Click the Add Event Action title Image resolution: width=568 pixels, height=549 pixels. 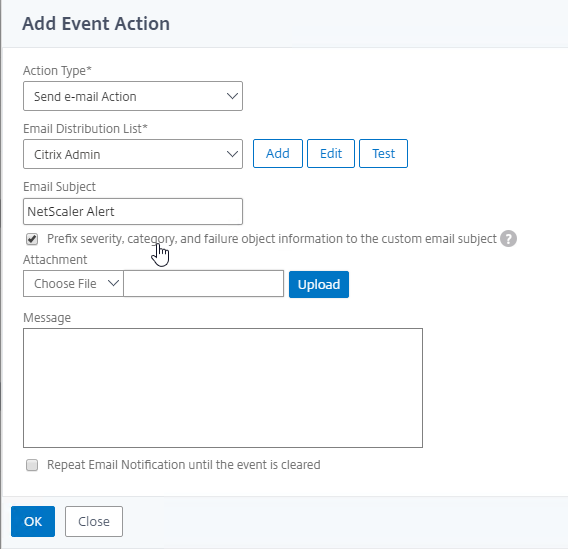click(96, 24)
